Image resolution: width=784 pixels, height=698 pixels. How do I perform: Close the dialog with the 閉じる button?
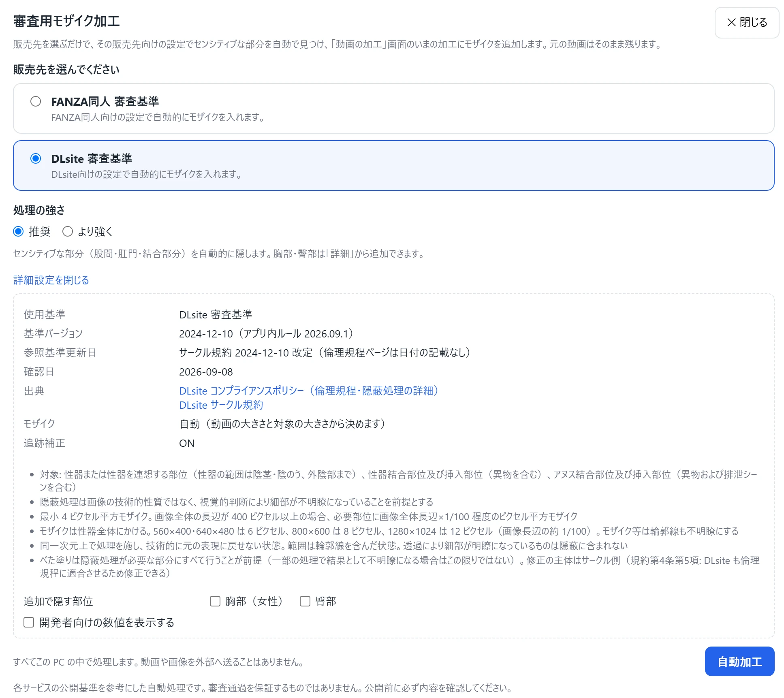746,22
